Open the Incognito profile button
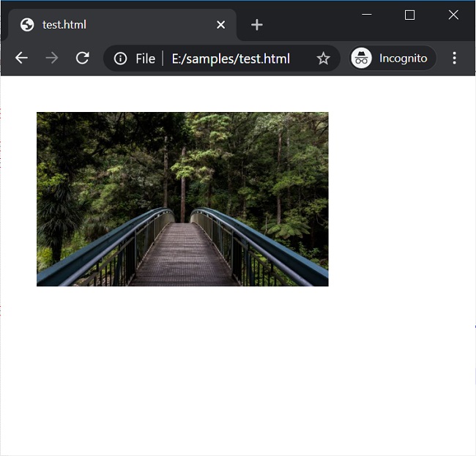This screenshot has width=476, height=456. coord(393,58)
